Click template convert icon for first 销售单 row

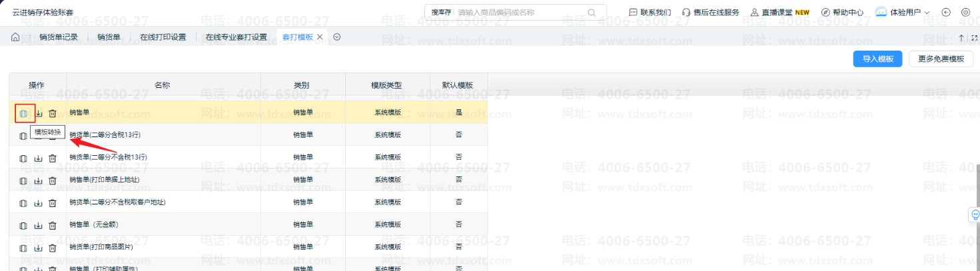(23, 114)
